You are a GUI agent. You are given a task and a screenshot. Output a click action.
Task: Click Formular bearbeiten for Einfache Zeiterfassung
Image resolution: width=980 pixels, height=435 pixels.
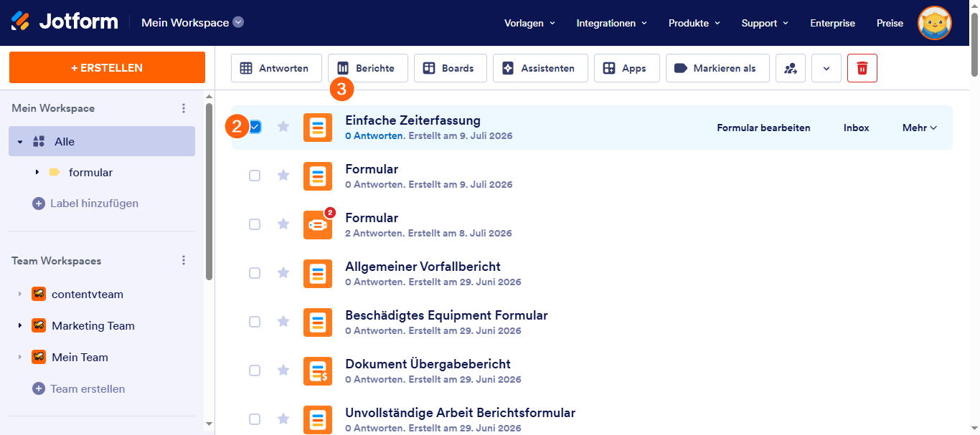tap(763, 128)
